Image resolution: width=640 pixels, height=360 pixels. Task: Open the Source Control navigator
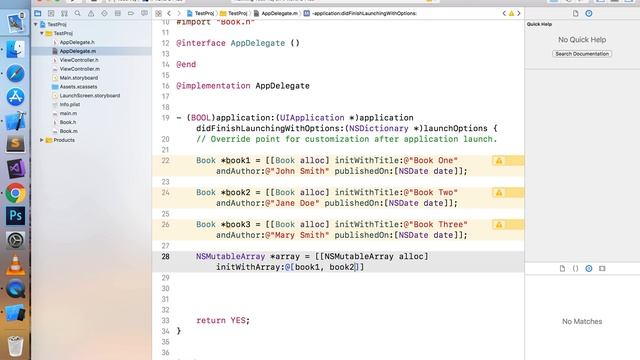pos(51,13)
